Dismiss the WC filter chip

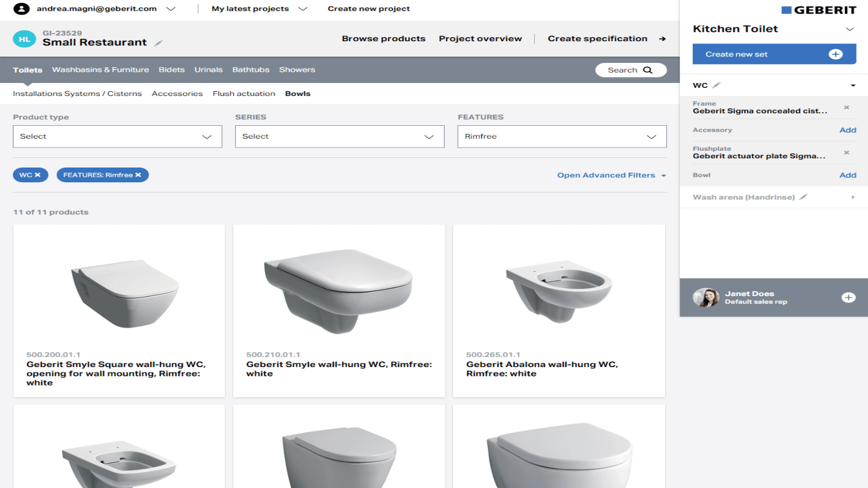(39, 175)
